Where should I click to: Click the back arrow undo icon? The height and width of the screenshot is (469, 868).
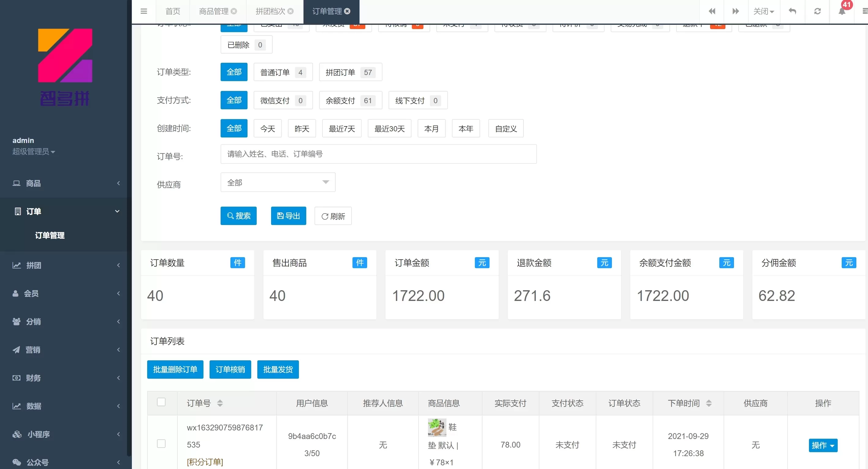point(792,11)
